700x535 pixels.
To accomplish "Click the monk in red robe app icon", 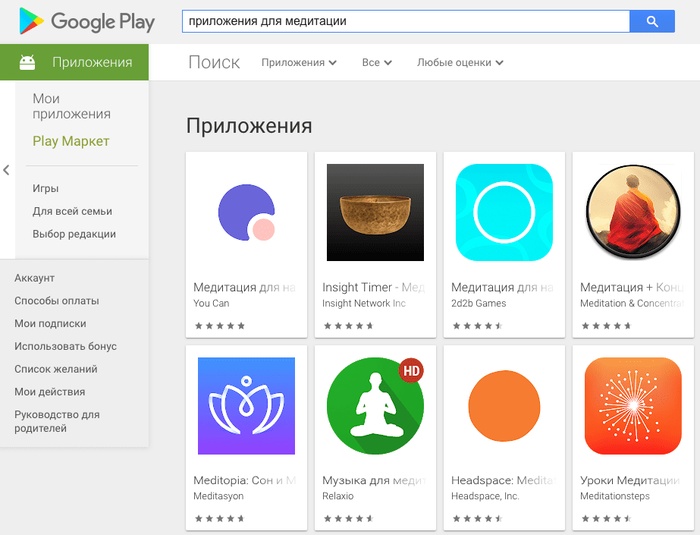I will (633, 212).
